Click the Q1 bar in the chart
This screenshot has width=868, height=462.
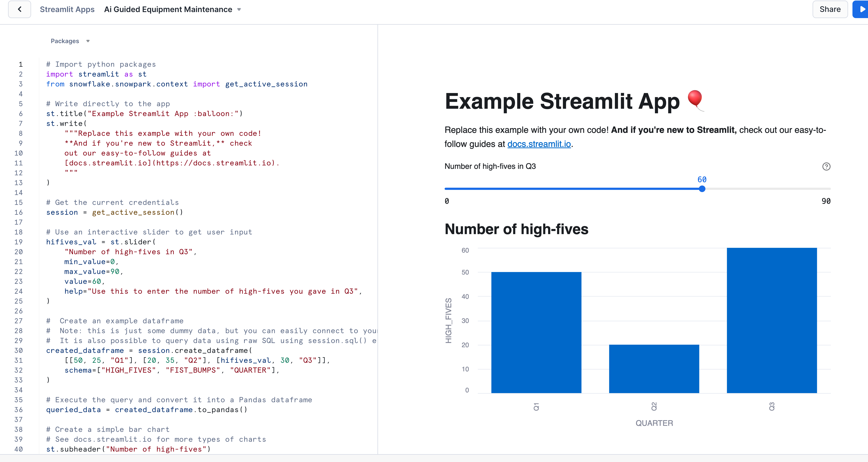coord(536,332)
